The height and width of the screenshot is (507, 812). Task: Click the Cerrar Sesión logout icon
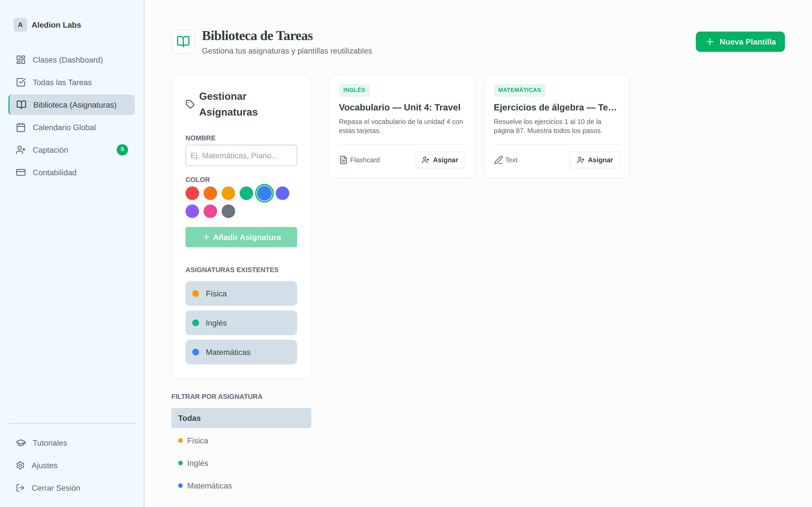coord(21,488)
